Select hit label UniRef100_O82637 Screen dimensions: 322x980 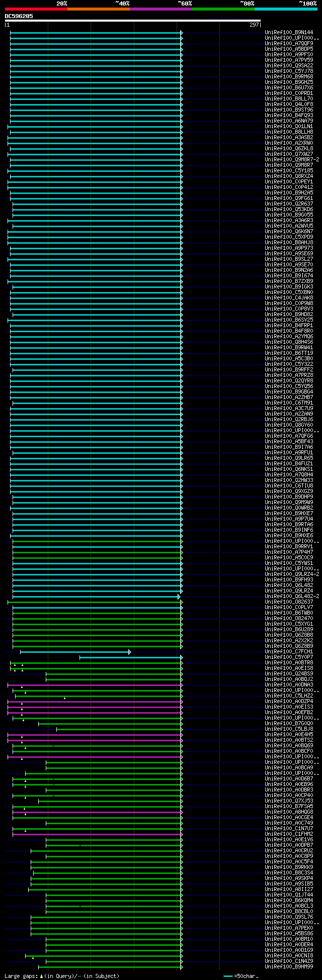(289, 602)
